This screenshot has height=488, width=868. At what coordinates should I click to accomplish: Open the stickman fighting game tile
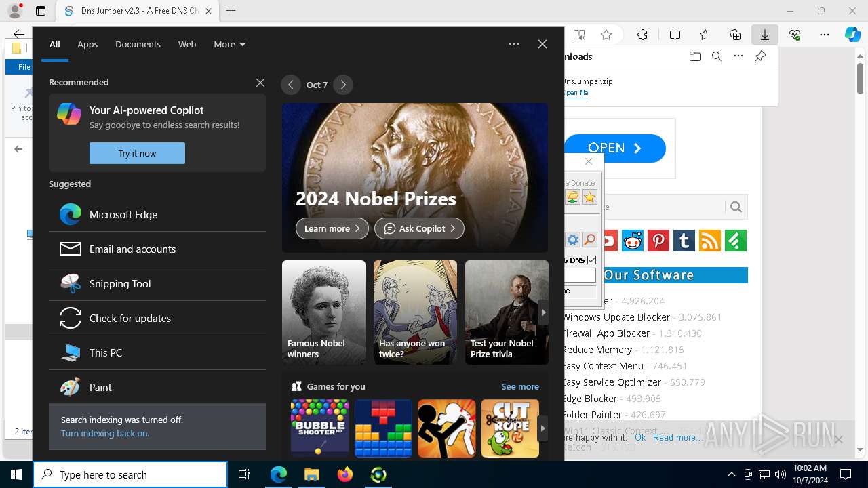[x=446, y=428]
